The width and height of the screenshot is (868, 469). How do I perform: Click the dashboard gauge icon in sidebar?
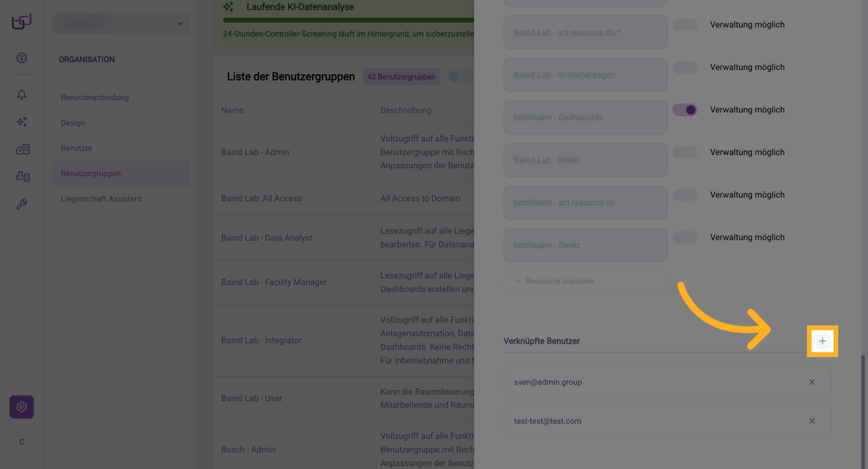click(22, 58)
